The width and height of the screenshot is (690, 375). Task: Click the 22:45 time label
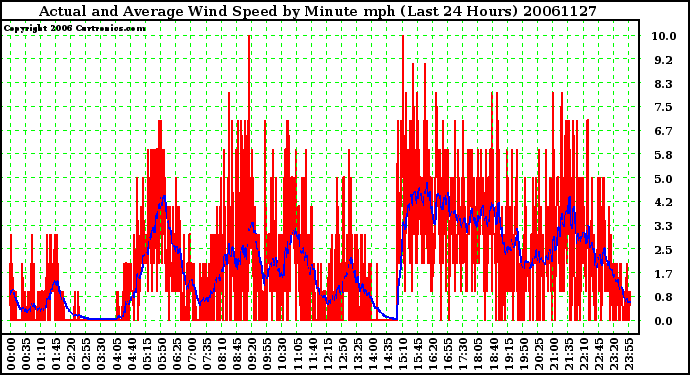pos(598,354)
